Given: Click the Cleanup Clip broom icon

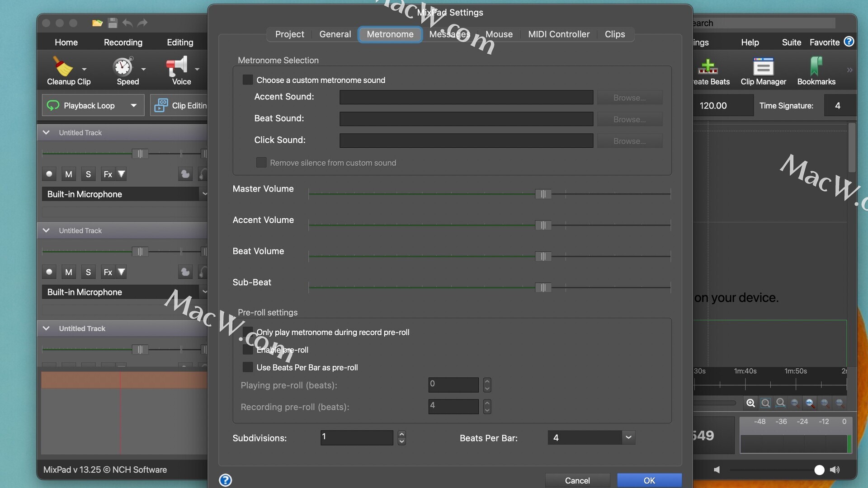Looking at the screenshot, I should (x=63, y=67).
